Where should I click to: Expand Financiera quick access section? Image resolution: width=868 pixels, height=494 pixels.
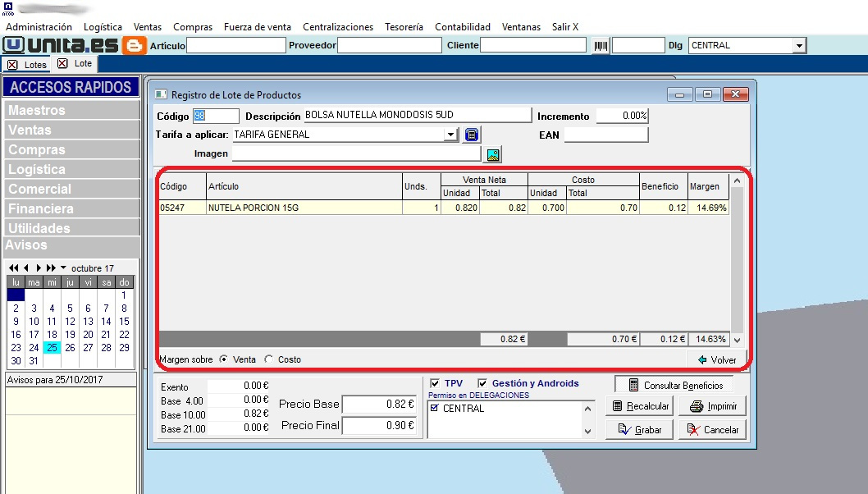tap(71, 208)
